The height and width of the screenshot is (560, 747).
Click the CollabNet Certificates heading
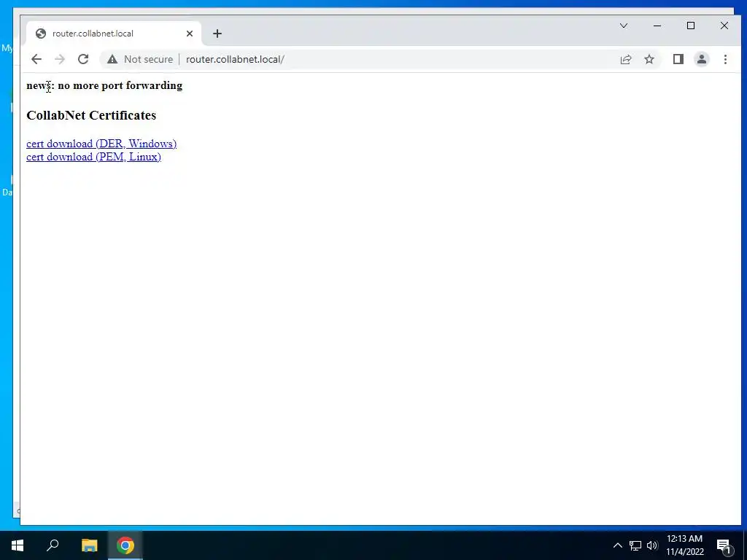pos(91,115)
